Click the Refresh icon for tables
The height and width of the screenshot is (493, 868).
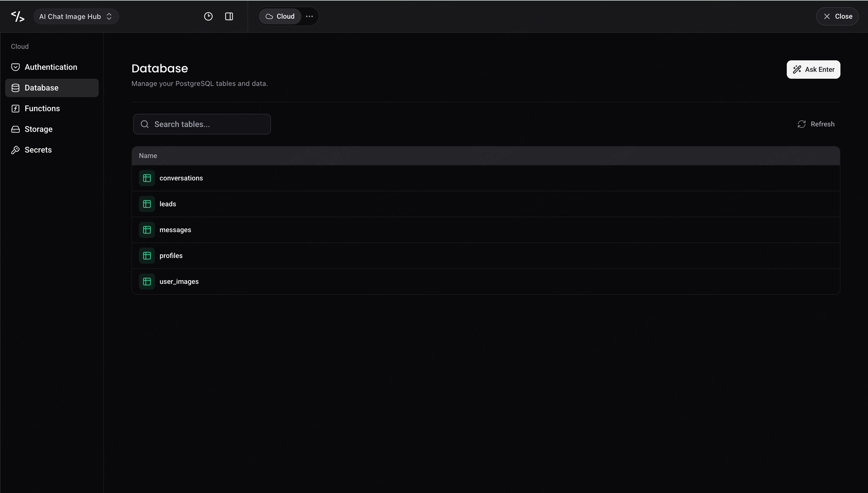click(x=801, y=124)
